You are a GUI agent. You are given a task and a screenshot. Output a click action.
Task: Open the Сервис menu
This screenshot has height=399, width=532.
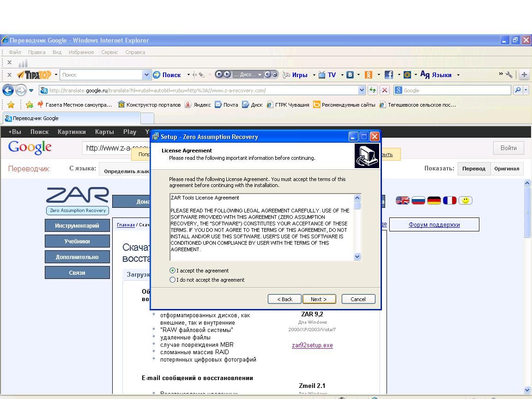point(109,52)
